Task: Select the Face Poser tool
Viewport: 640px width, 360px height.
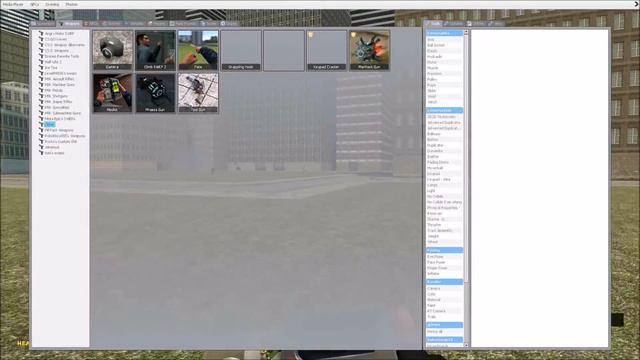Action: (x=444, y=262)
